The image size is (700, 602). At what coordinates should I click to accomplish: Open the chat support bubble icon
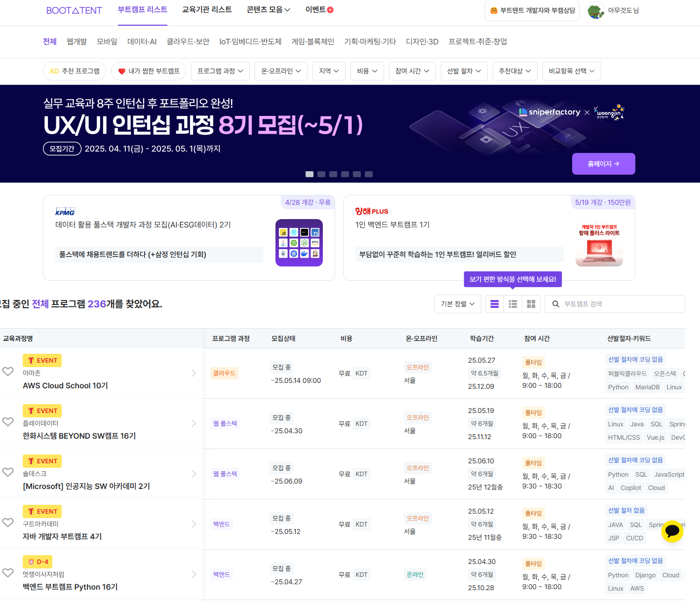pos(672,531)
